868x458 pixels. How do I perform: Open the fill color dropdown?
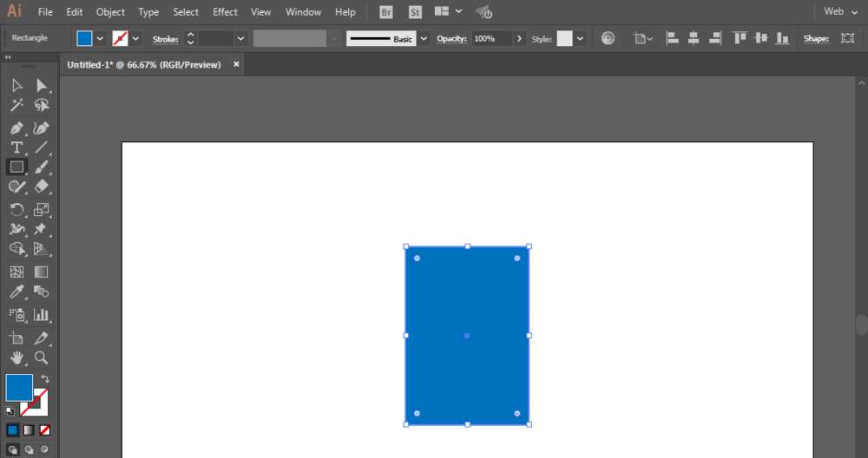(x=100, y=39)
